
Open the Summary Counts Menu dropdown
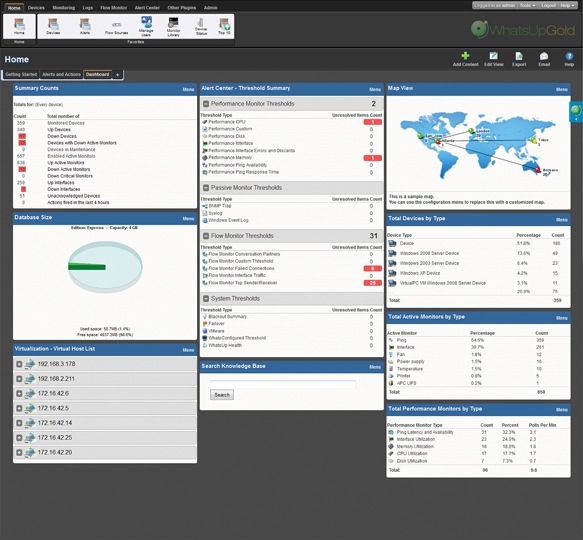(188, 89)
